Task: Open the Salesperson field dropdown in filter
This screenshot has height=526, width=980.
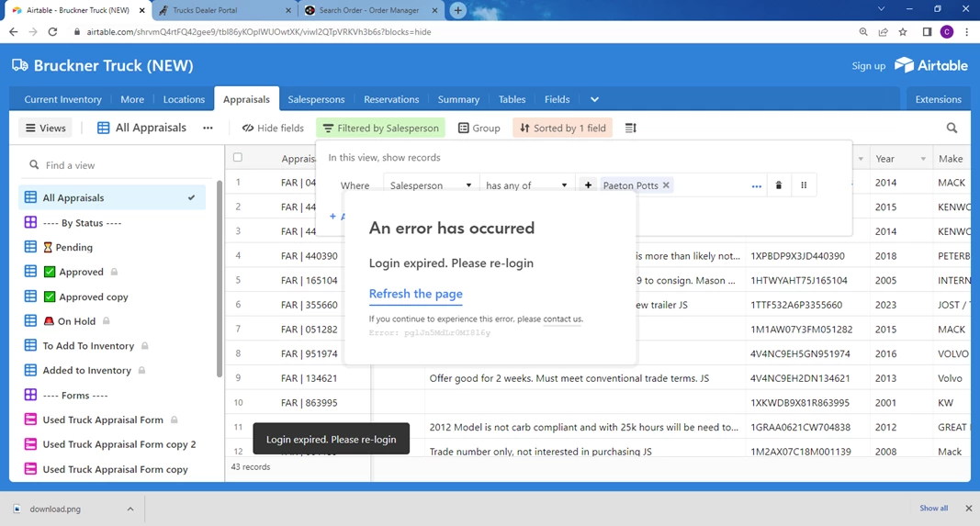Action: pyautogui.click(x=431, y=185)
